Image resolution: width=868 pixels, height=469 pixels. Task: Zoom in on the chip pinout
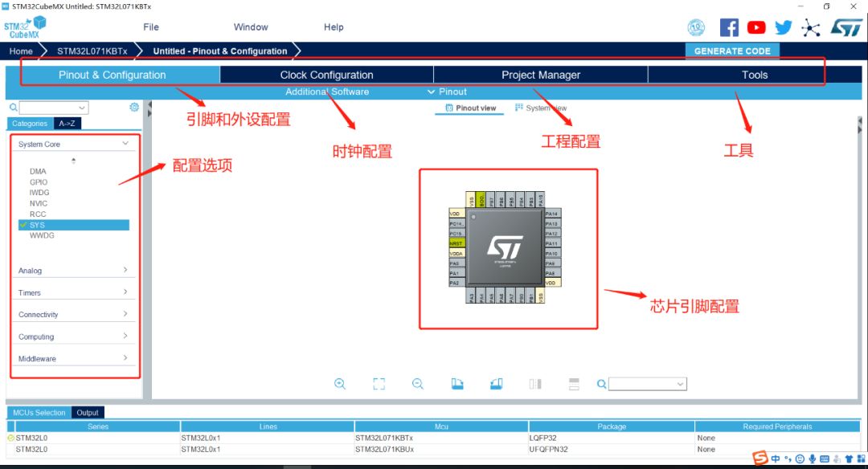340,384
